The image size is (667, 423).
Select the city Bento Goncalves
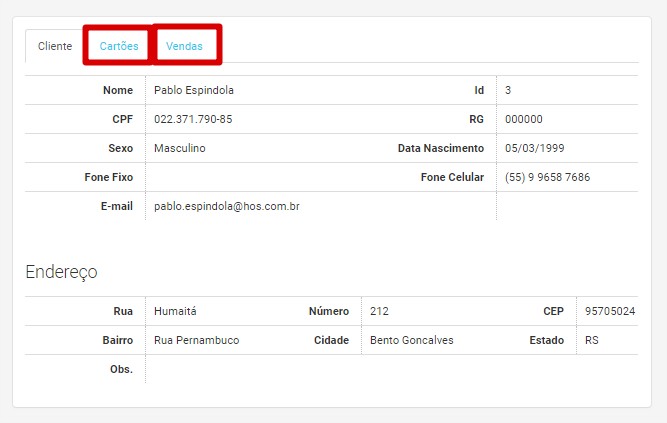pos(411,340)
